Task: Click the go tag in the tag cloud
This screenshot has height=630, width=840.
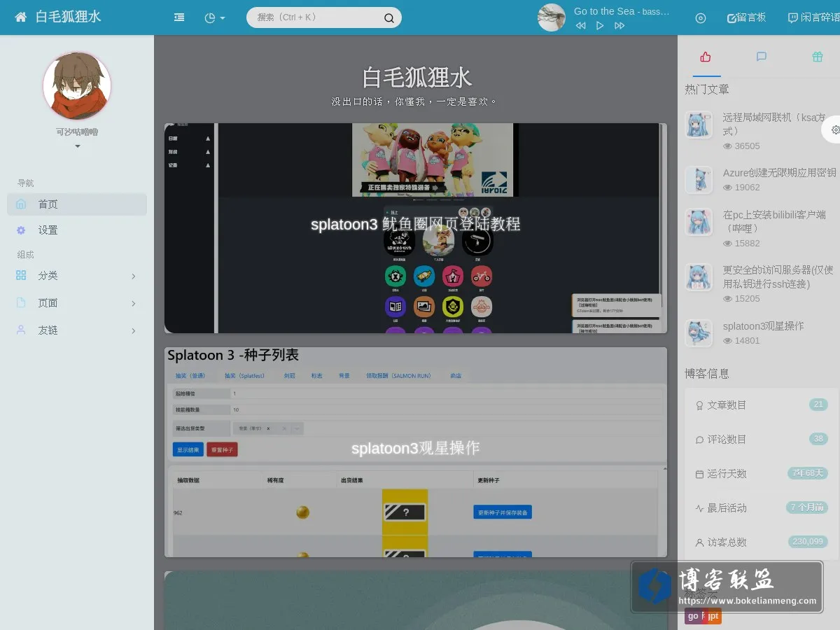Action: [x=693, y=617]
